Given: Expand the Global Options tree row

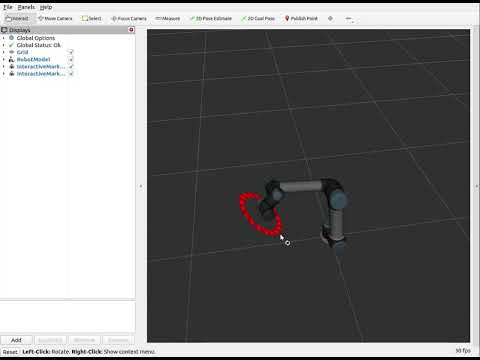Looking at the screenshot, I should tap(4, 38).
